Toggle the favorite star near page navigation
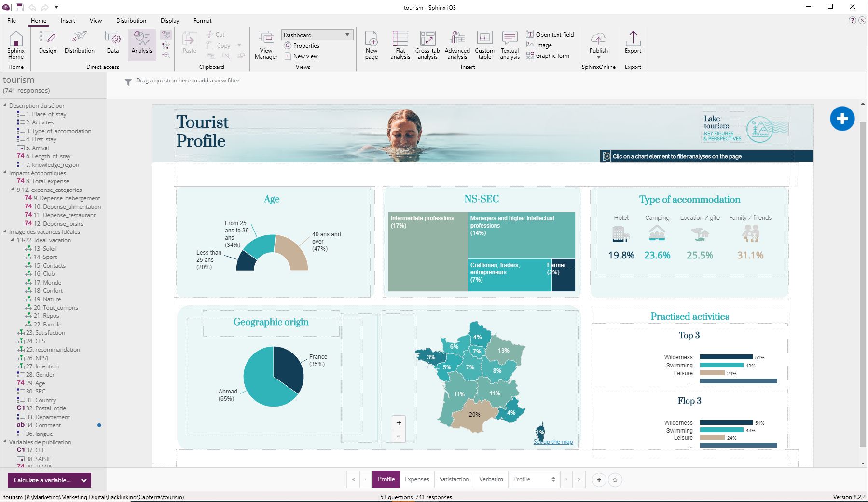The width and height of the screenshot is (868, 502). point(615,480)
